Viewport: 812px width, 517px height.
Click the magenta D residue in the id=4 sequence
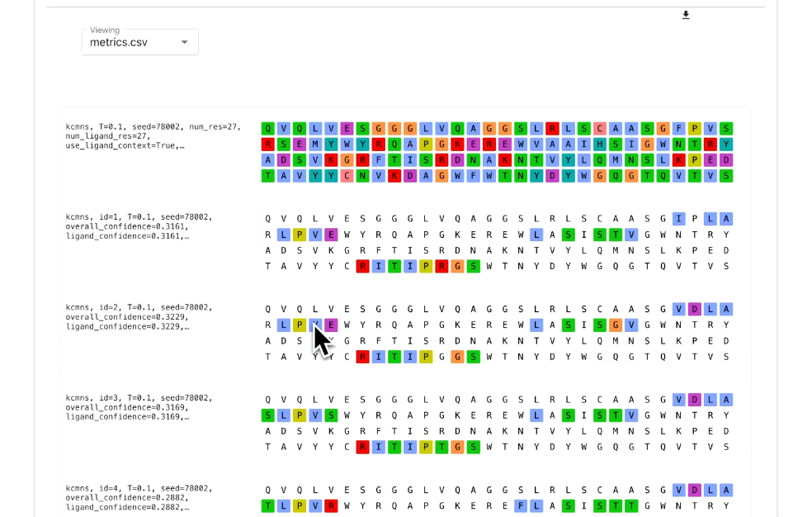[695, 490]
